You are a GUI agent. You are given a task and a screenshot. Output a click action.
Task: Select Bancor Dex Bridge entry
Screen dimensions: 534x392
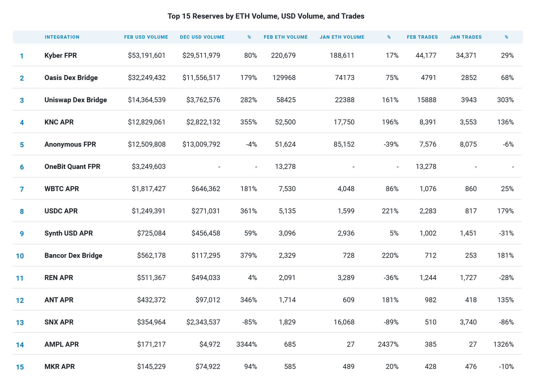tap(73, 255)
